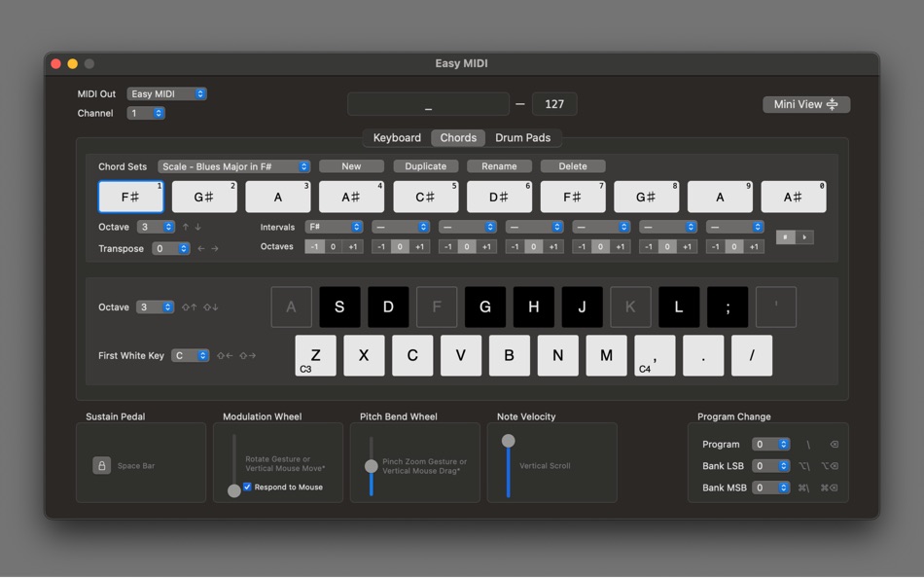Click the play triangle beside sharp toggle

pyautogui.click(x=804, y=237)
